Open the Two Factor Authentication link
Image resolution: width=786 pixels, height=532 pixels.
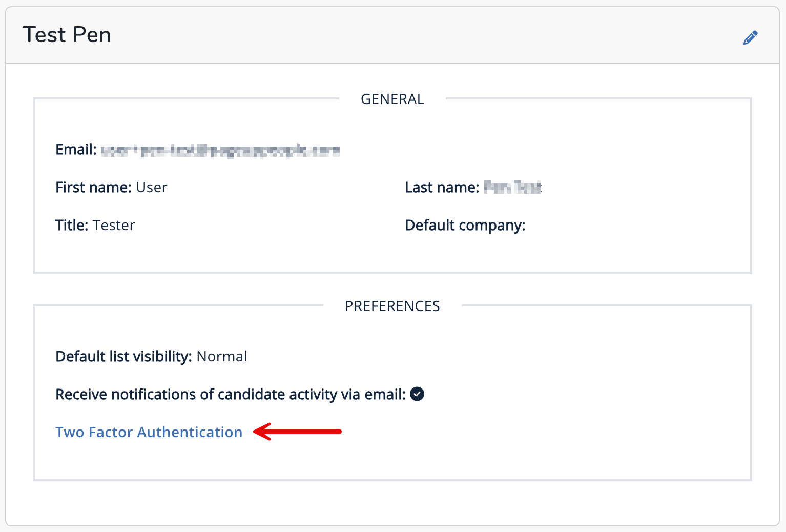pyautogui.click(x=149, y=432)
